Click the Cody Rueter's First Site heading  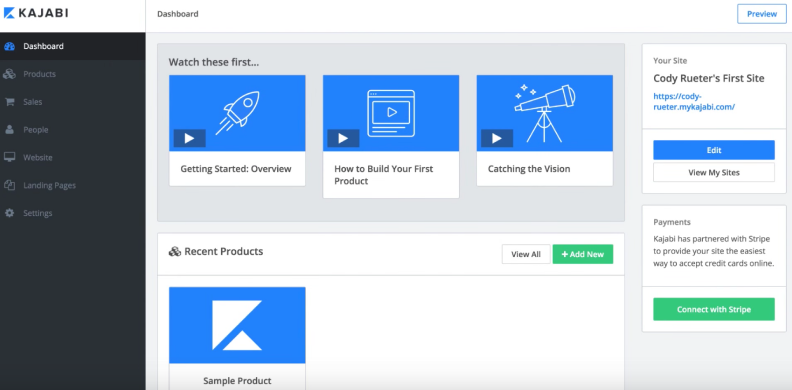point(709,79)
